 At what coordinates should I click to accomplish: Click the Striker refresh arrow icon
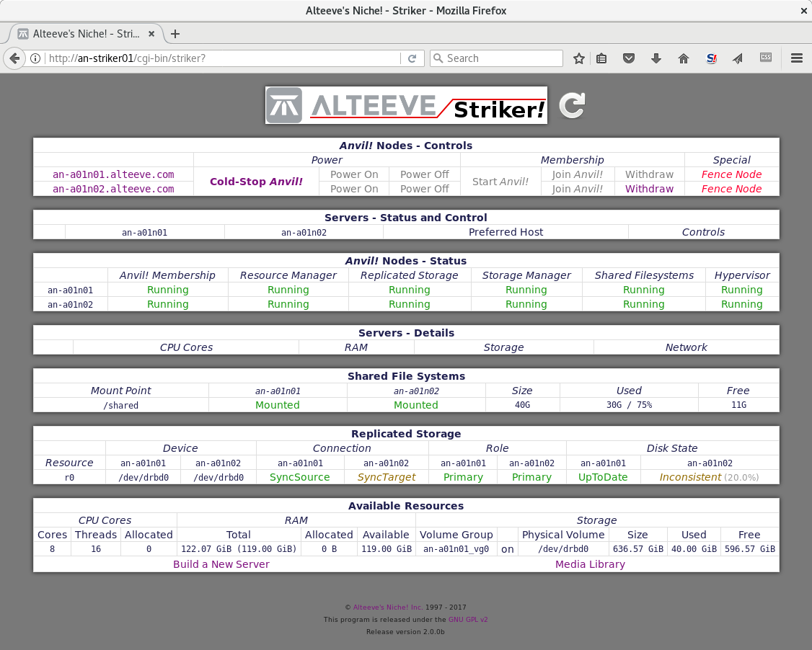pos(573,106)
